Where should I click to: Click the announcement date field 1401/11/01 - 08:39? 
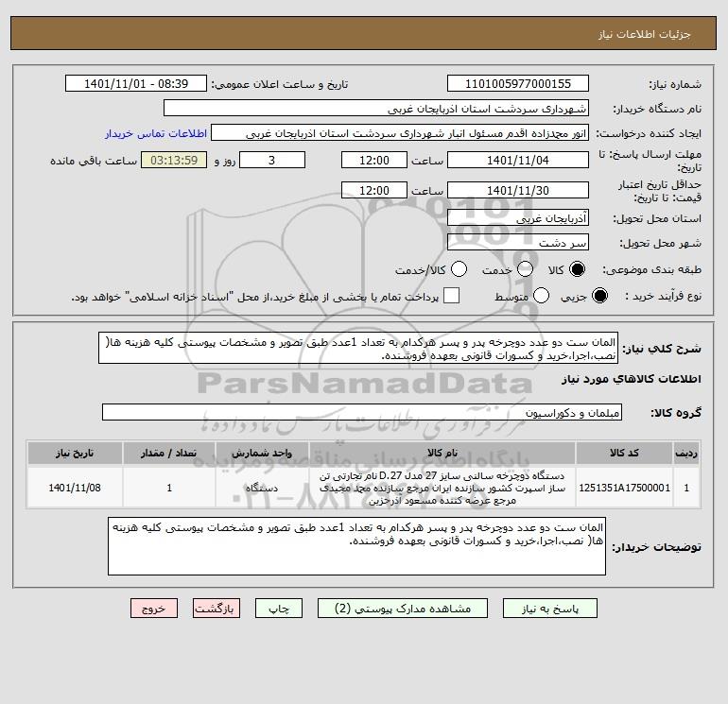pyautogui.click(x=136, y=84)
